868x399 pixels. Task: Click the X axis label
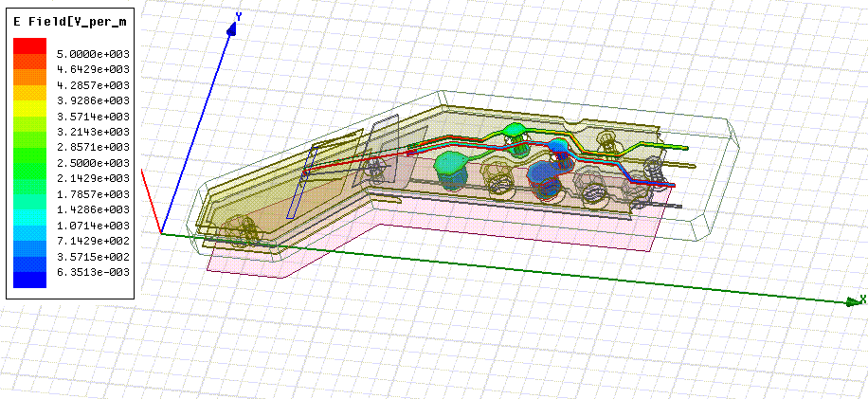point(863,299)
